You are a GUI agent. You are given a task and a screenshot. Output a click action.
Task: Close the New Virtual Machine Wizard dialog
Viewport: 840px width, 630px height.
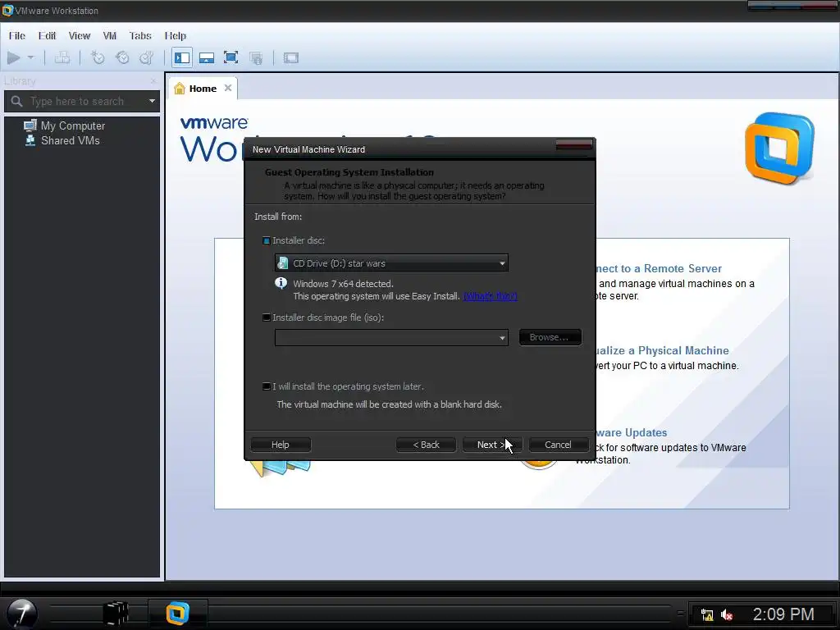pyautogui.click(x=573, y=144)
